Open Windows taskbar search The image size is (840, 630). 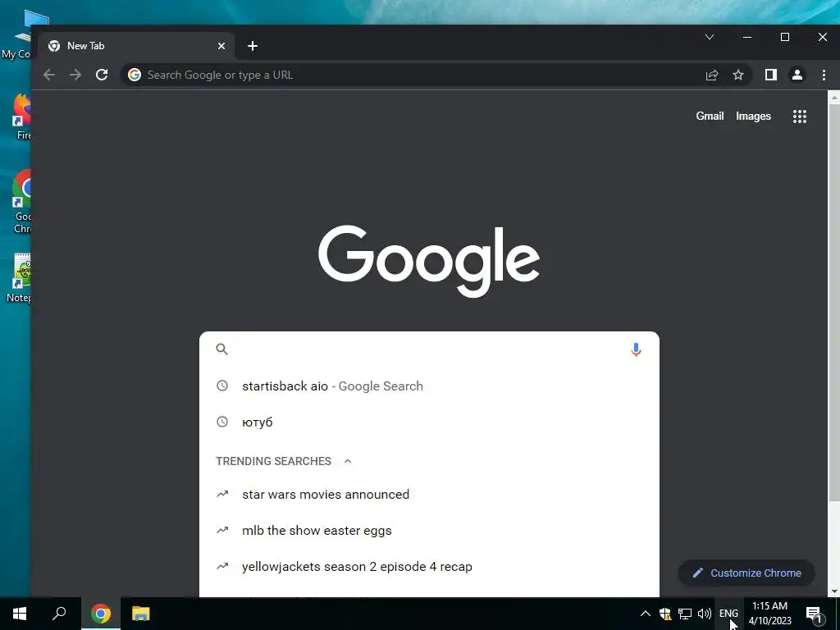pyautogui.click(x=59, y=614)
